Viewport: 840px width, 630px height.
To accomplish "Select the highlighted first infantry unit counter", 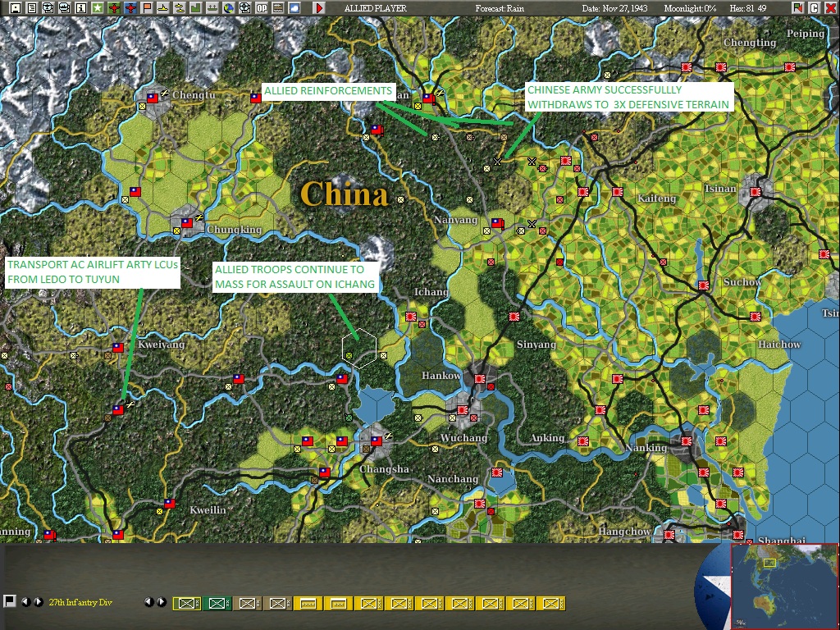I will pos(186,603).
